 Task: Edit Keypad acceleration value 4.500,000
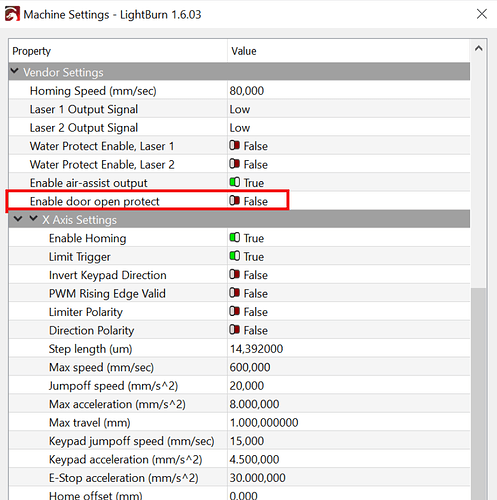[254, 459]
